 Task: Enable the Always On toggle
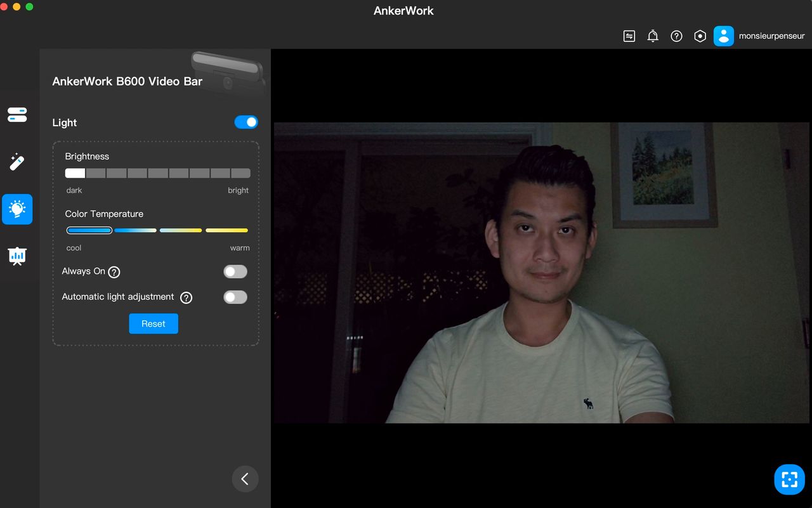pos(235,271)
